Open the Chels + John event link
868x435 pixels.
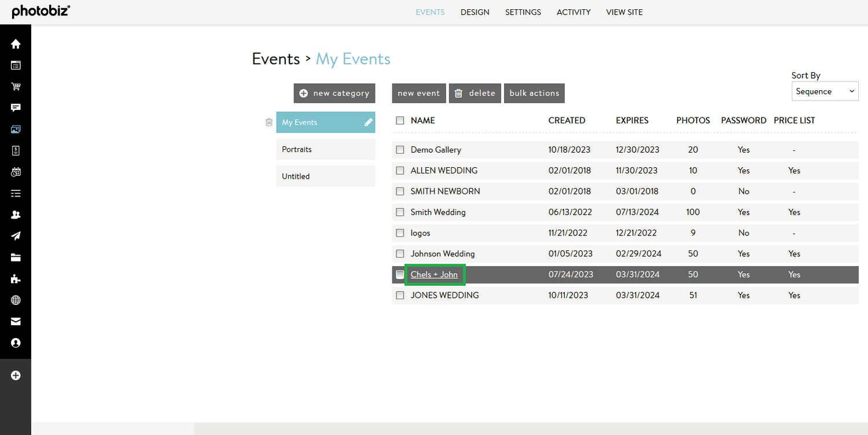[x=435, y=274]
